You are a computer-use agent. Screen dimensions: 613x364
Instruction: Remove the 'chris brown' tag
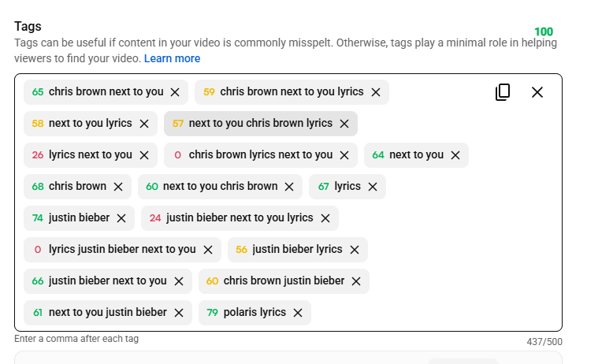coord(118,187)
